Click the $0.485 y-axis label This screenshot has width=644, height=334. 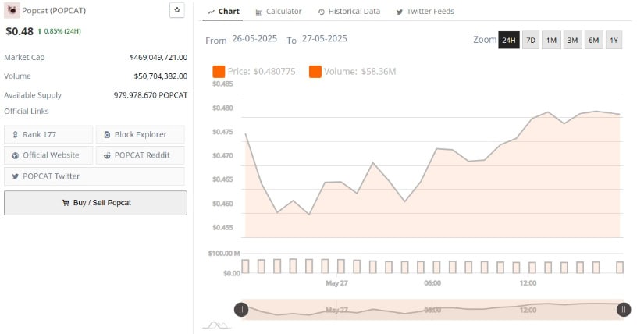pos(222,83)
